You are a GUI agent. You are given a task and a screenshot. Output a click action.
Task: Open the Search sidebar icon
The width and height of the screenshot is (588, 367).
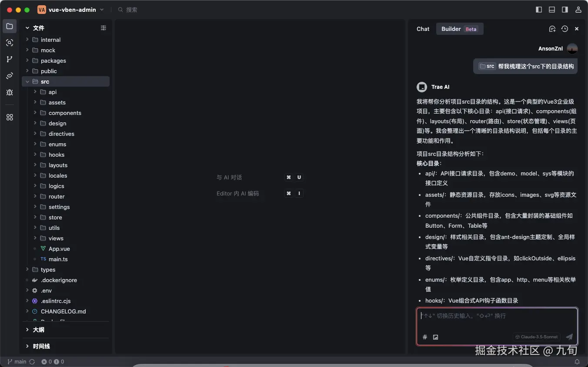coord(10,43)
